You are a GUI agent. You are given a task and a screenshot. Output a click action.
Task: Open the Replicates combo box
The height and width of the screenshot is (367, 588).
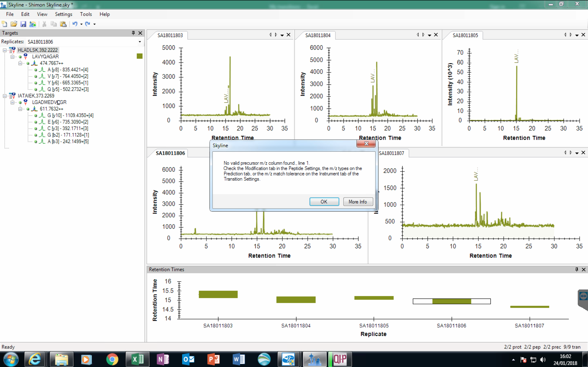tap(140, 42)
